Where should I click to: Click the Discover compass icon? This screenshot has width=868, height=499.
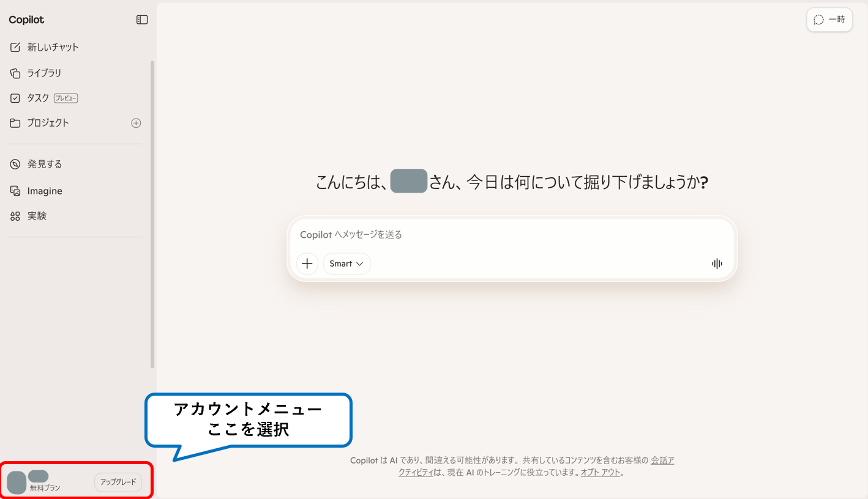click(x=15, y=164)
